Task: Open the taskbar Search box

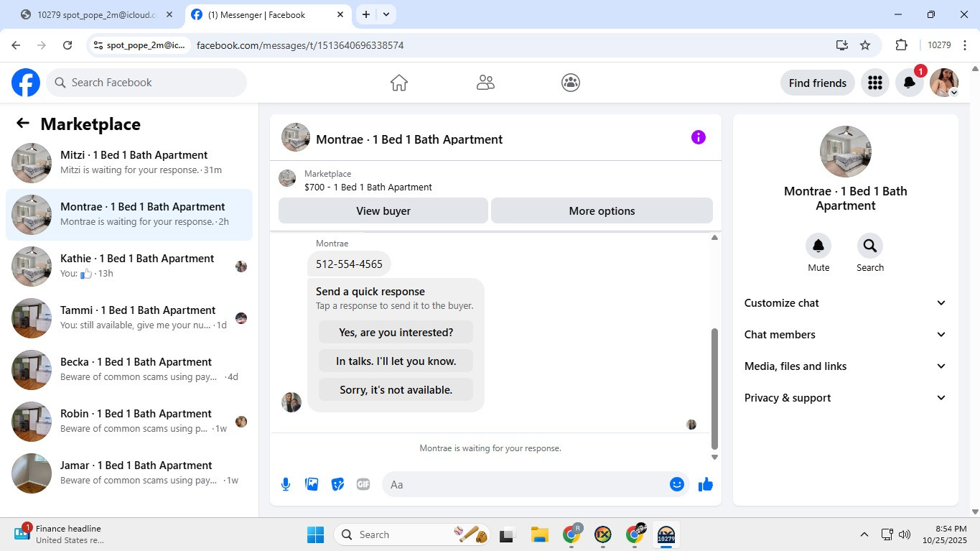Action: click(413, 534)
